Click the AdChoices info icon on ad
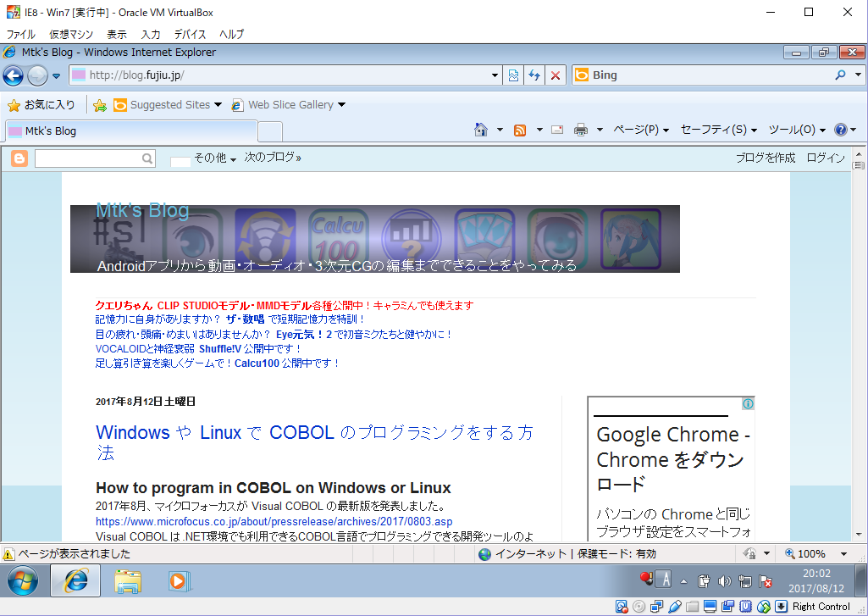 point(748,404)
